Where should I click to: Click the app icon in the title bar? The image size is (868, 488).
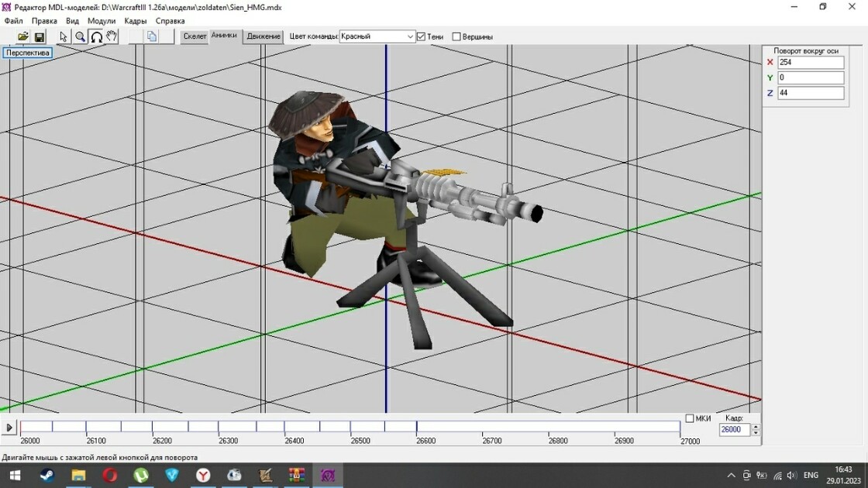coord(7,7)
